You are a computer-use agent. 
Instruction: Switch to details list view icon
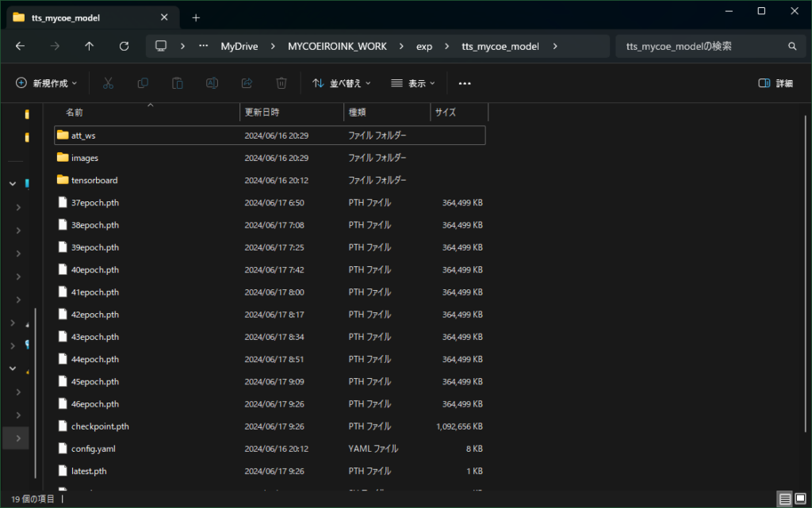[x=784, y=498]
